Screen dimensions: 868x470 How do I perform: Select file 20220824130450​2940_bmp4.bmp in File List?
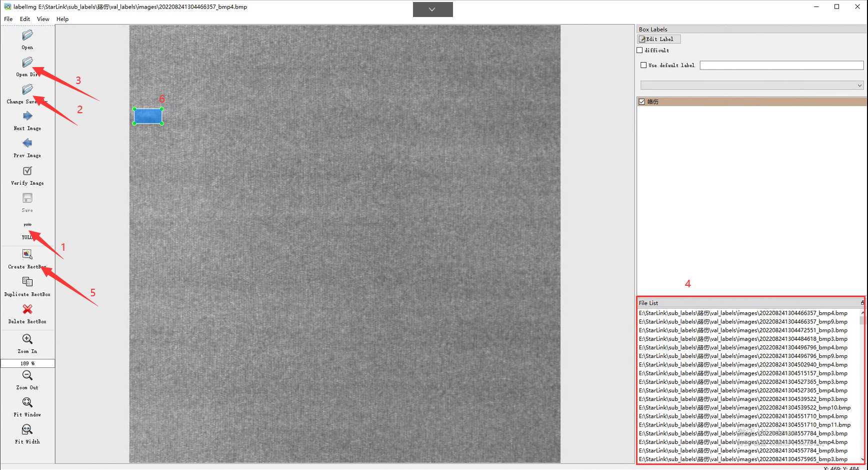point(743,365)
